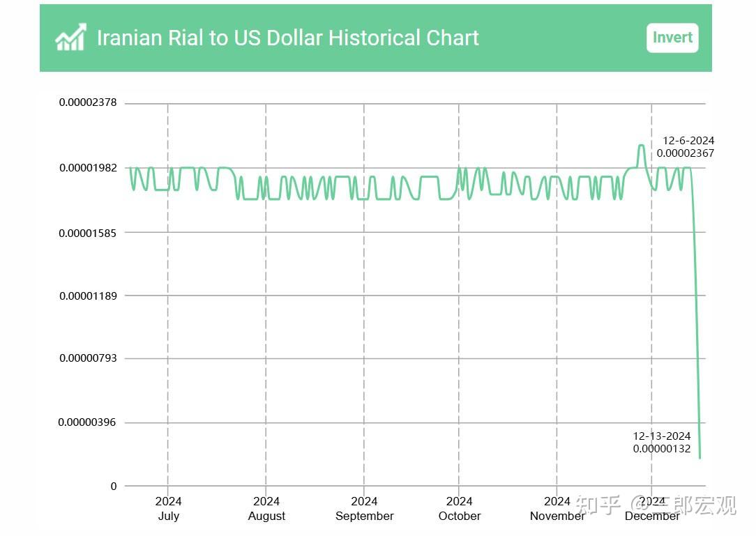Click the 0.00000396 y-axis label
The height and width of the screenshot is (536, 756).
point(88,422)
